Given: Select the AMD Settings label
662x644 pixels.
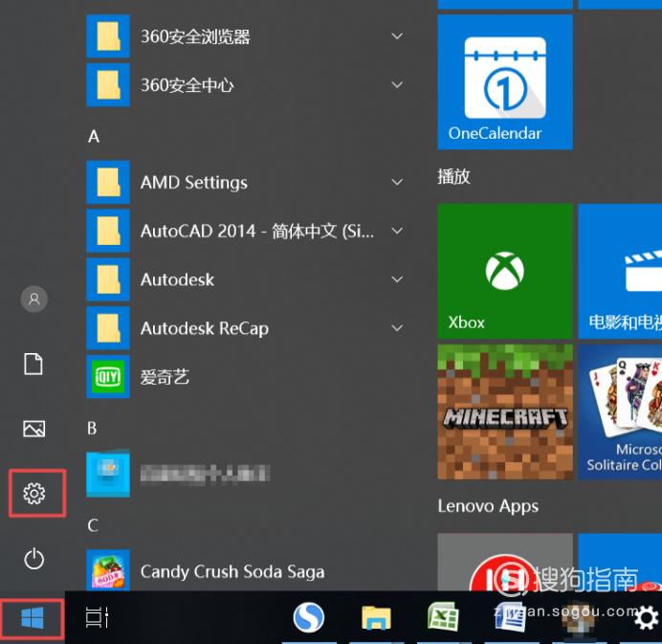Looking at the screenshot, I should [x=194, y=183].
